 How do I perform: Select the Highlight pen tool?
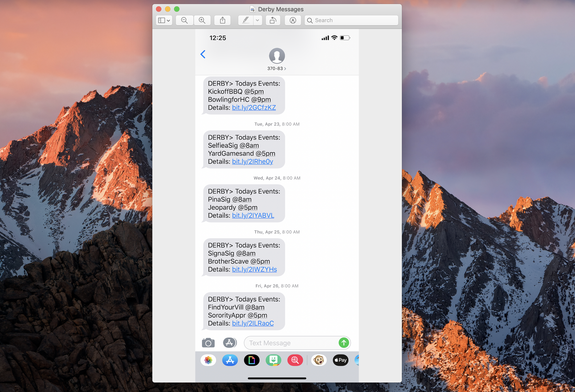(x=245, y=20)
